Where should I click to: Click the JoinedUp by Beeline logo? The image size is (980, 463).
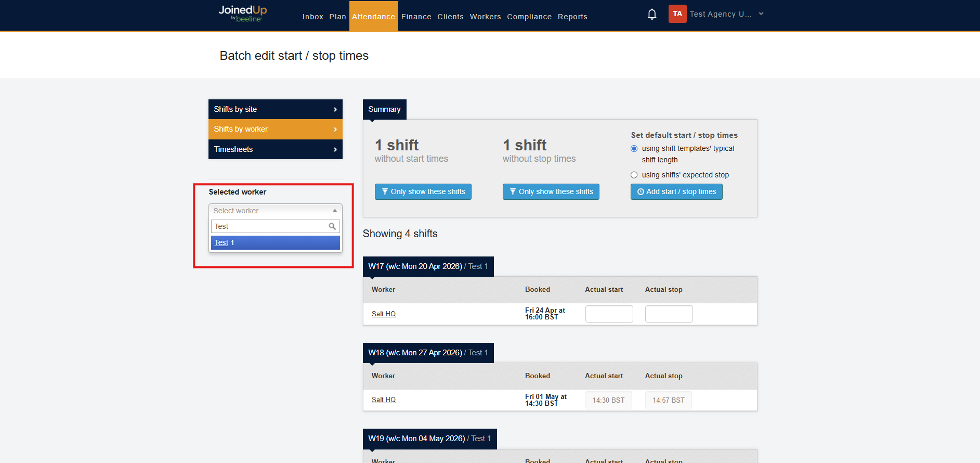(243, 14)
